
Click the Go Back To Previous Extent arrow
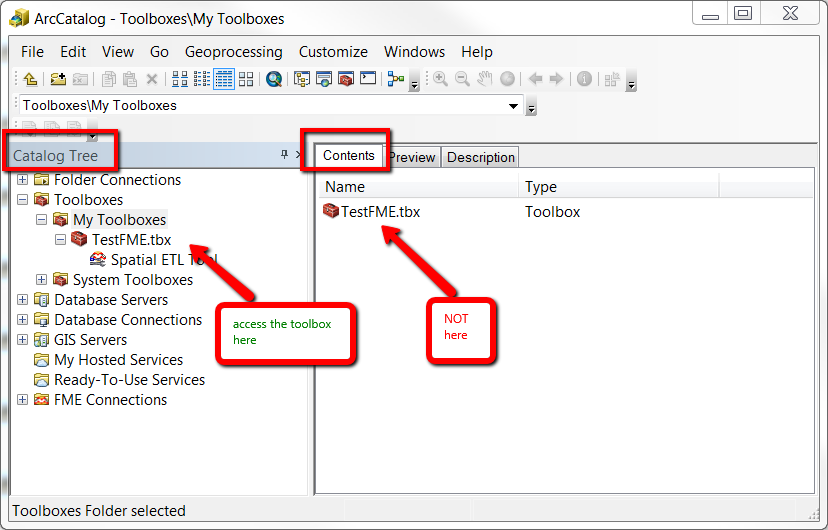click(x=535, y=79)
